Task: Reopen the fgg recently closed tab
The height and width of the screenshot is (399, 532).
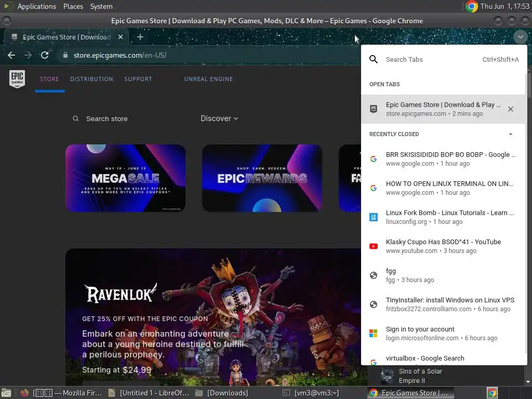Action: tap(444, 275)
